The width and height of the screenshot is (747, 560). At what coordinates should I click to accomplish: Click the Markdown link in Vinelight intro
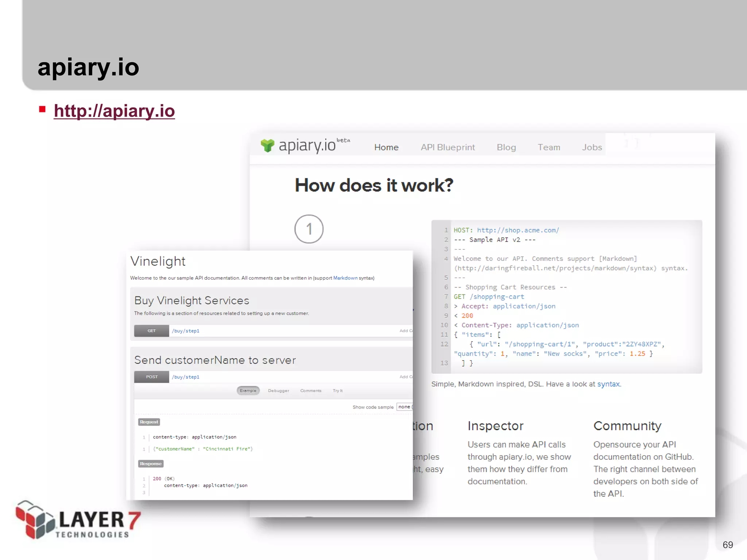point(345,278)
